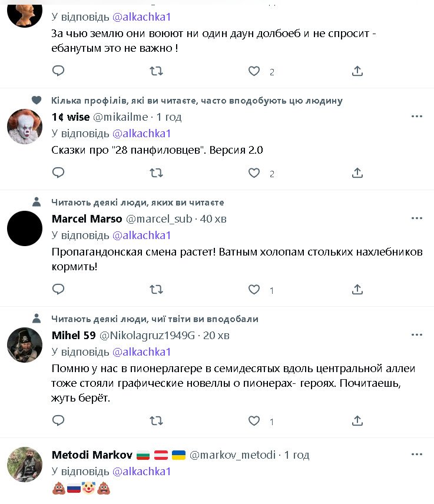Share Marcel Marso's tweet
This screenshot has height=504, width=434.
coord(357,290)
